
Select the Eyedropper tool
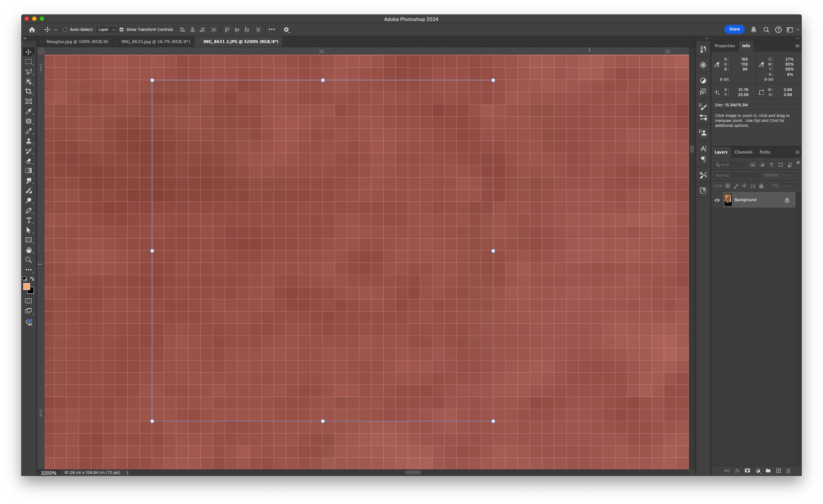point(29,111)
